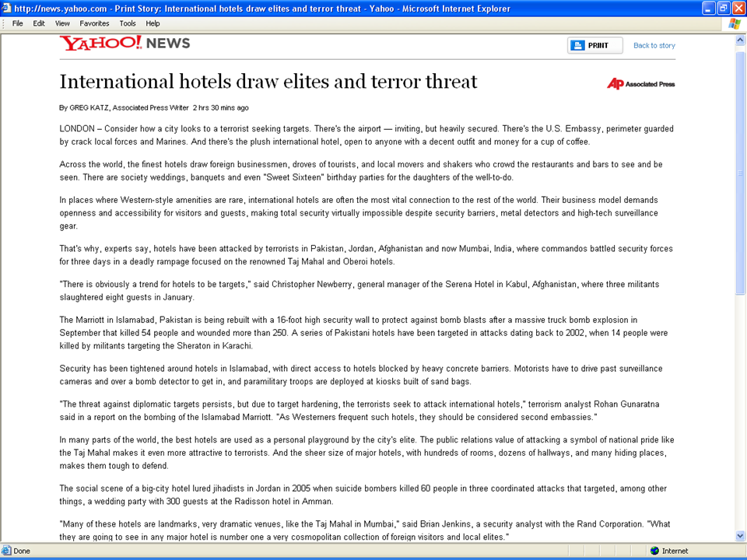Open the Help menu
This screenshot has width=747, height=560.
153,23
